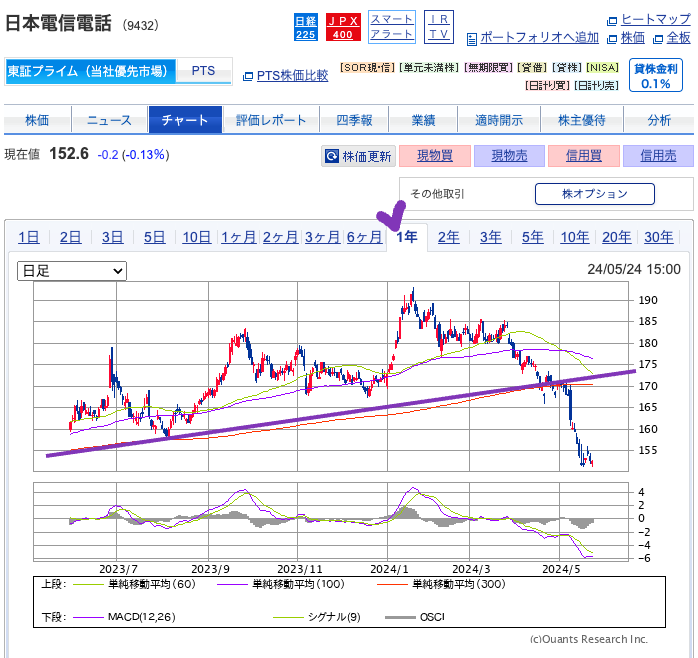Switch to the PTS market tab
Viewport: 698px width, 658px height.
tap(203, 71)
